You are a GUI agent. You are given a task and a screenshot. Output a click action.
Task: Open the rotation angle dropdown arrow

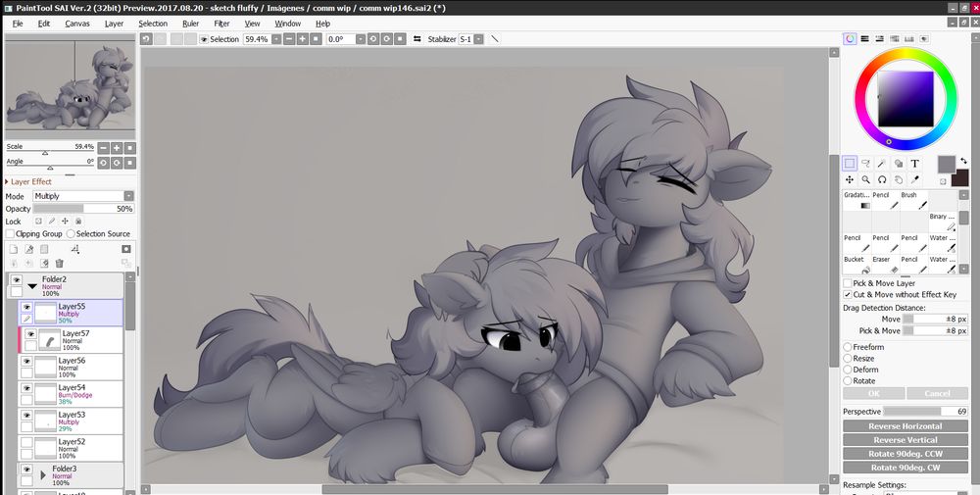click(x=360, y=39)
